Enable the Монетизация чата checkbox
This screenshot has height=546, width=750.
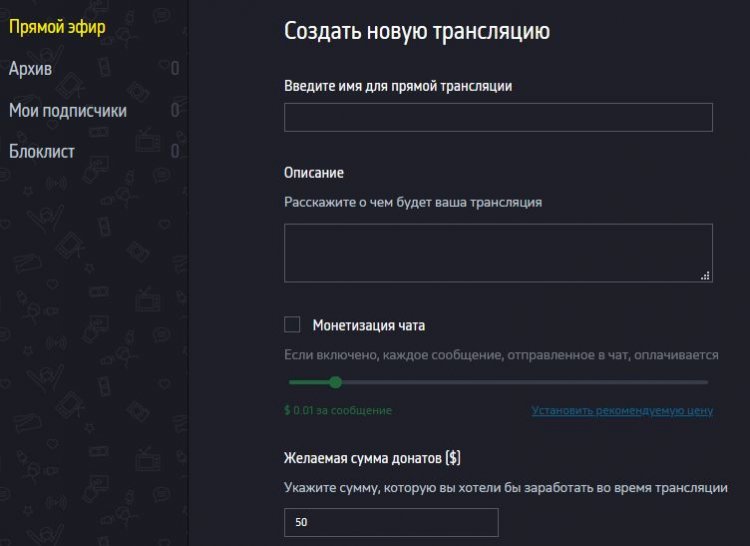click(292, 325)
